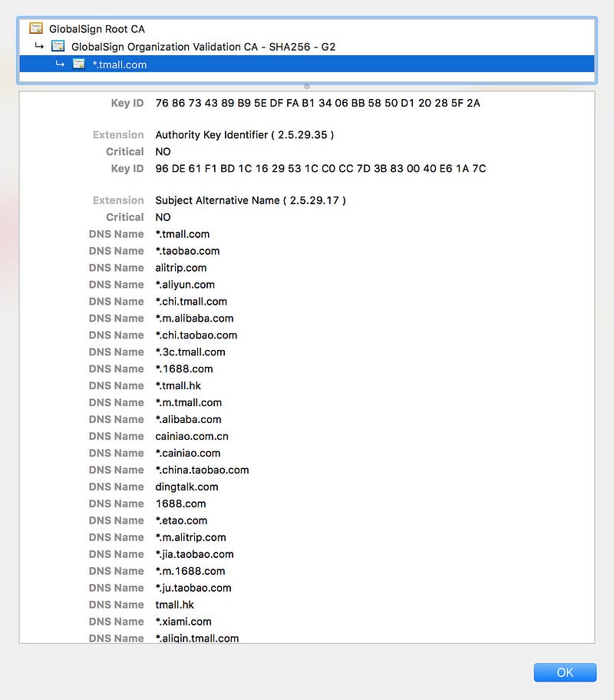Click Authority Key Identifier ( 2.5.29.35 ) text
Screen dimensions: 614x700
coord(245,135)
